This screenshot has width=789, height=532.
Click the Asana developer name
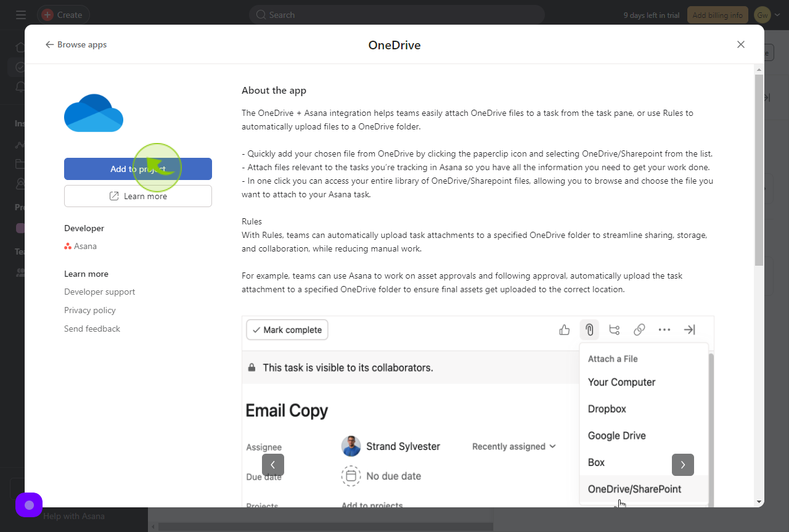coord(85,246)
